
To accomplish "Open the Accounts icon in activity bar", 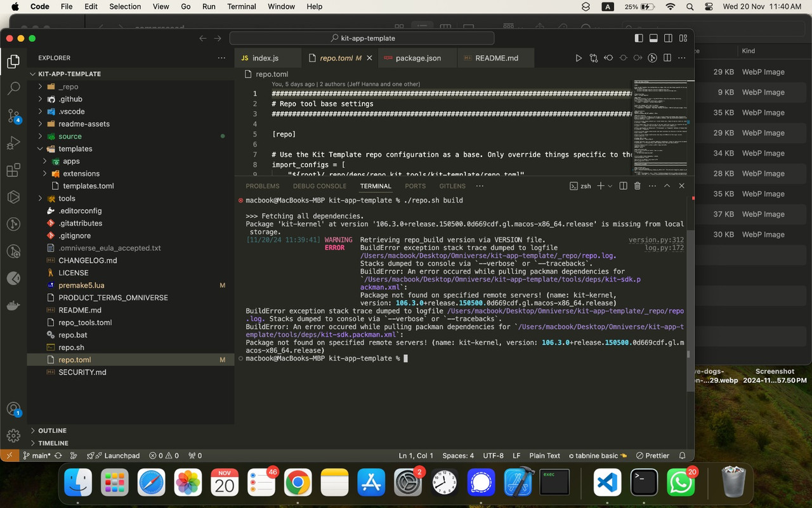I will [x=13, y=410].
